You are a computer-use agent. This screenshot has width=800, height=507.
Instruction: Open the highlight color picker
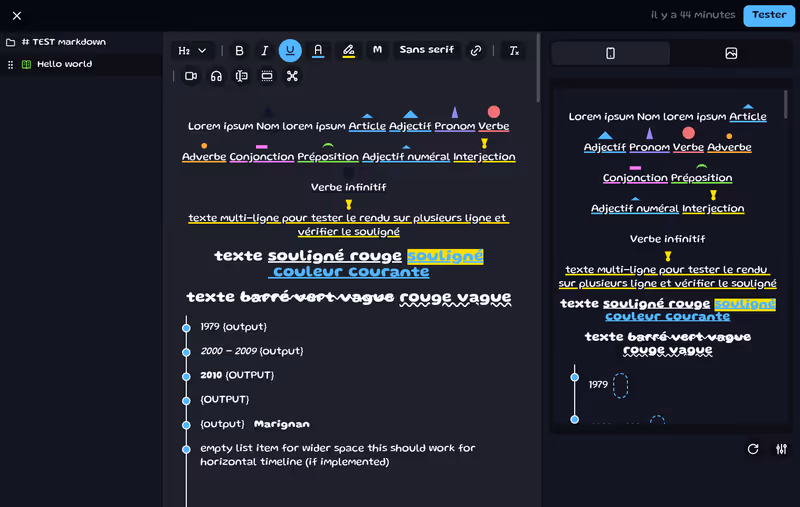coord(348,51)
